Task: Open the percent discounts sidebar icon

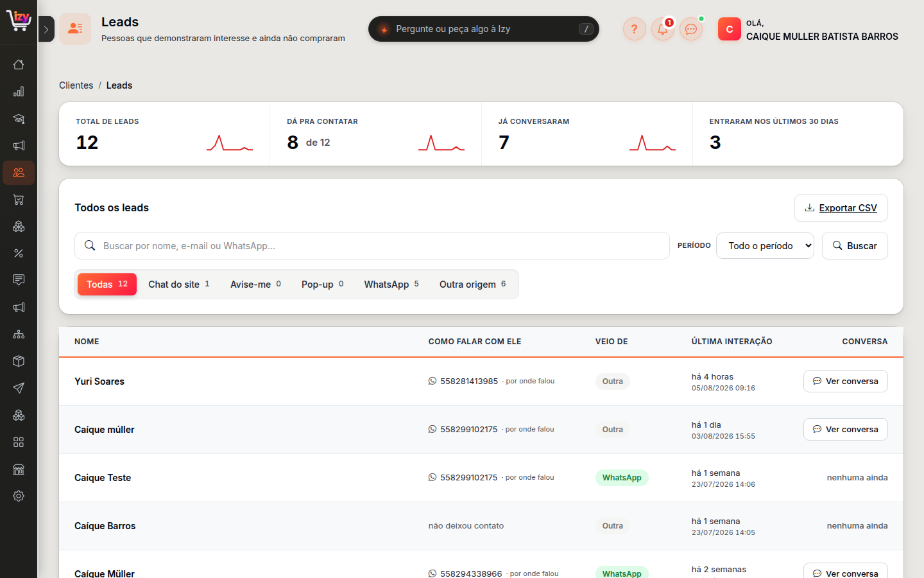Action: click(x=19, y=253)
